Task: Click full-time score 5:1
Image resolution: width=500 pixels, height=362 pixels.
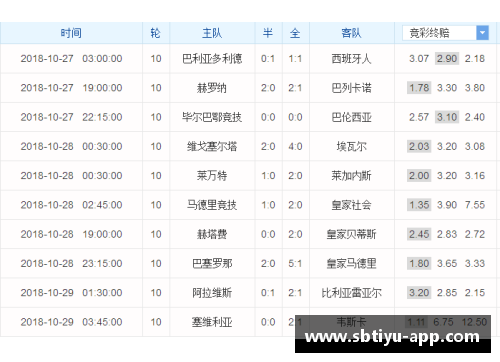Action: (295, 263)
